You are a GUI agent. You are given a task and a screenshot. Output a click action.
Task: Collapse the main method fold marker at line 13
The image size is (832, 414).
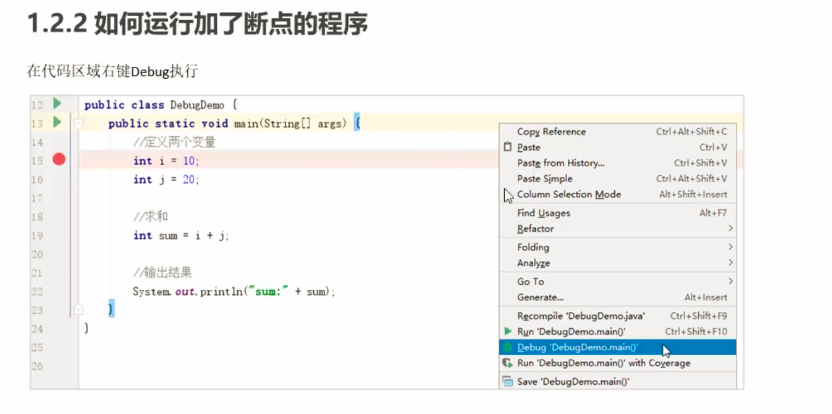(79, 124)
